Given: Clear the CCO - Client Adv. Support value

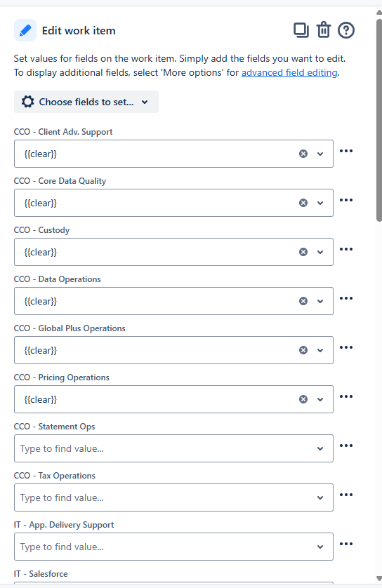Looking at the screenshot, I should 303,154.
